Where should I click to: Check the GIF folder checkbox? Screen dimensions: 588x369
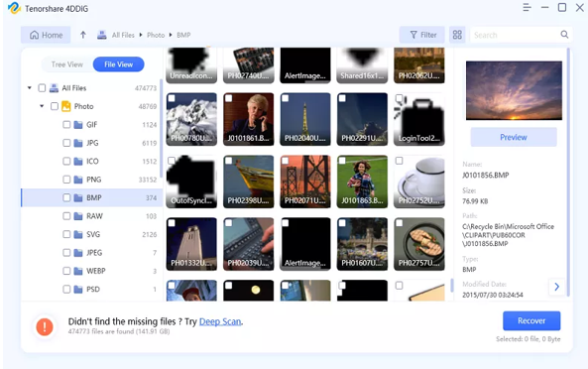click(66, 125)
